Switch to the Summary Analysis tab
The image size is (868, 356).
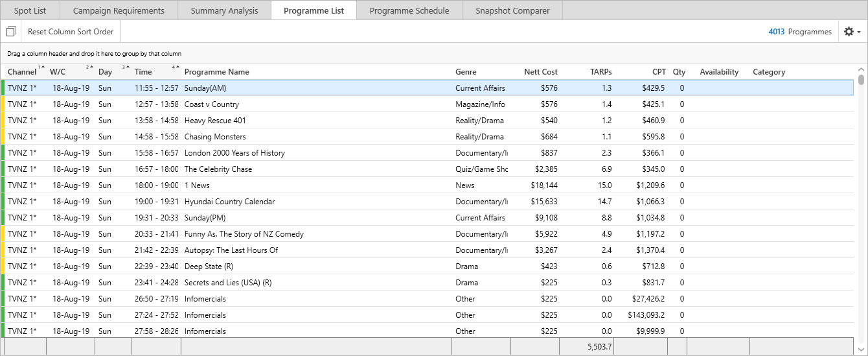(x=224, y=10)
